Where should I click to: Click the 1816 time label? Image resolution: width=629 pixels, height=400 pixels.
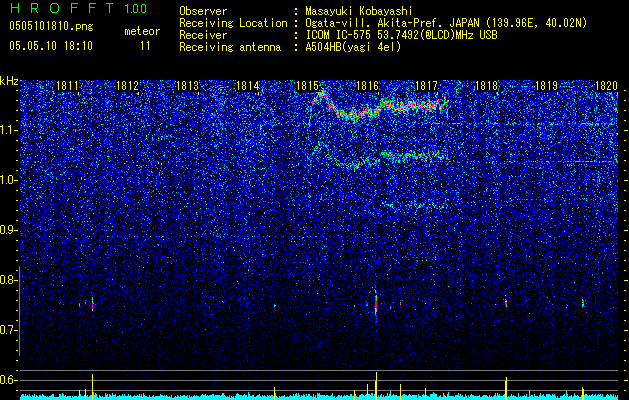click(367, 86)
